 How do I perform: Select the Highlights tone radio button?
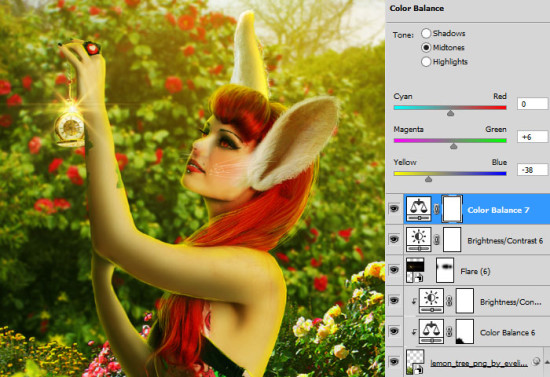pos(426,62)
